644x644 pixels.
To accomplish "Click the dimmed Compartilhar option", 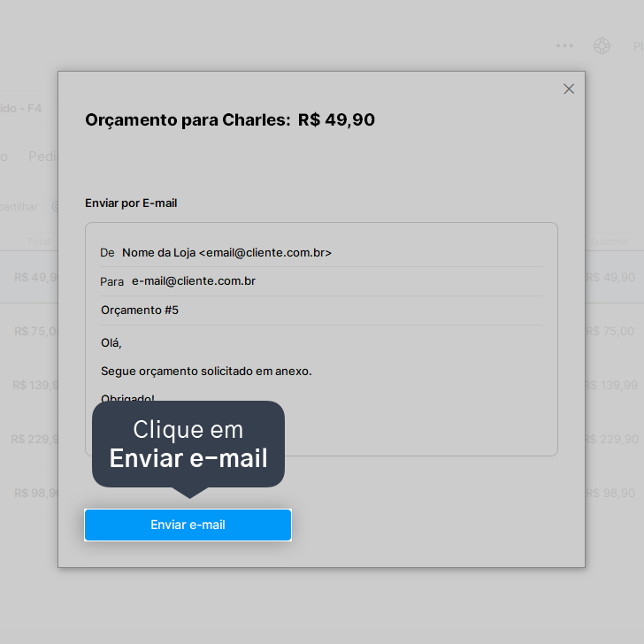I will click(x=19, y=207).
